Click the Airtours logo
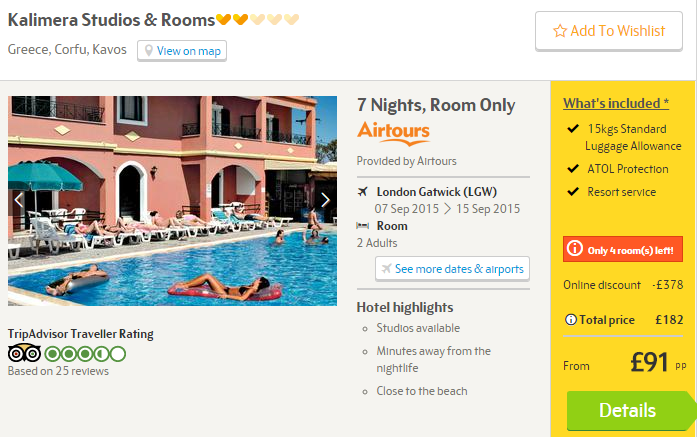Screen dimensions: 697x437 [393, 133]
